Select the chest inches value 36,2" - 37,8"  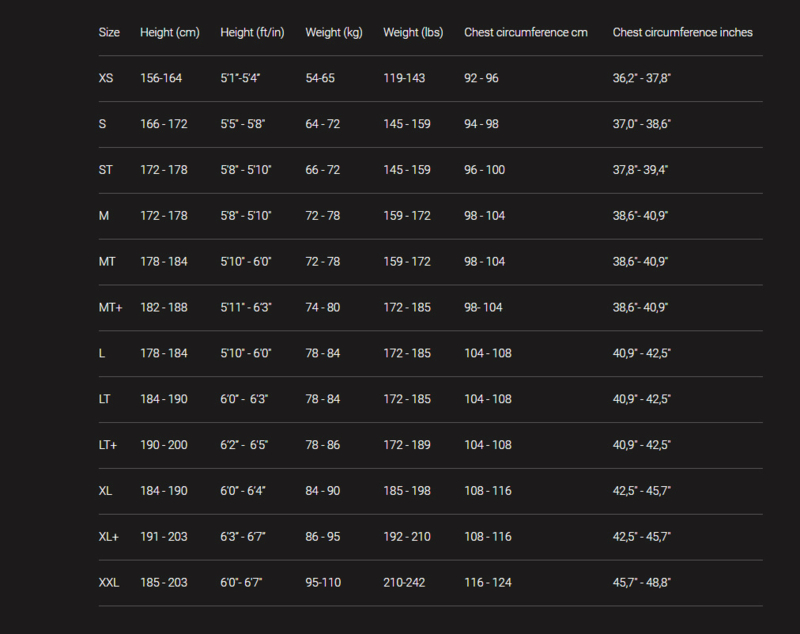(642, 78)
